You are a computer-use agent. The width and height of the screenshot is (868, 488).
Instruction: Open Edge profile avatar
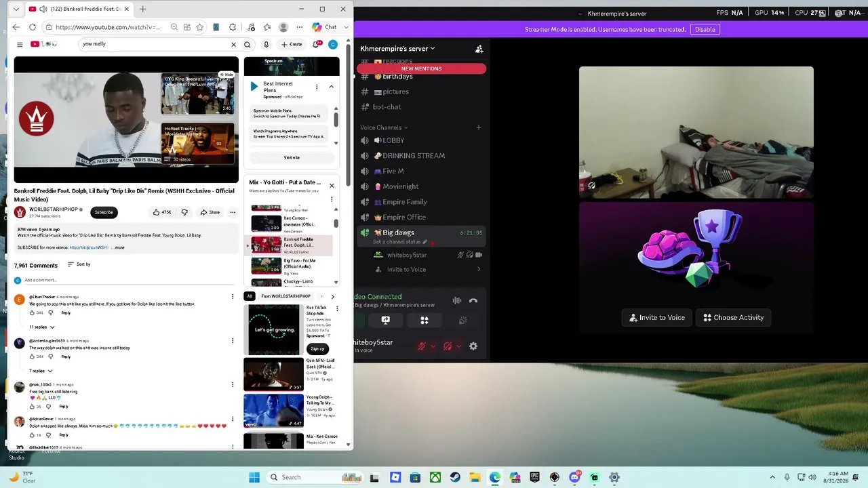[283, 27]
